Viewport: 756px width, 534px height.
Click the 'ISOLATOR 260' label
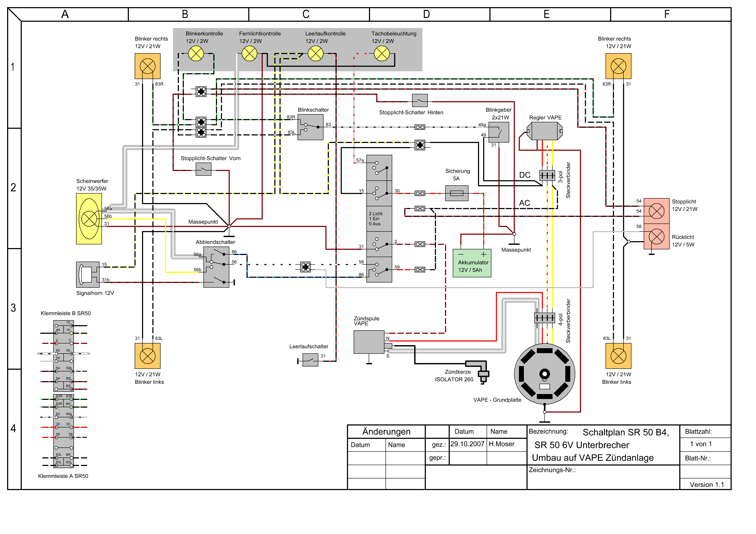tap(454, 379)
